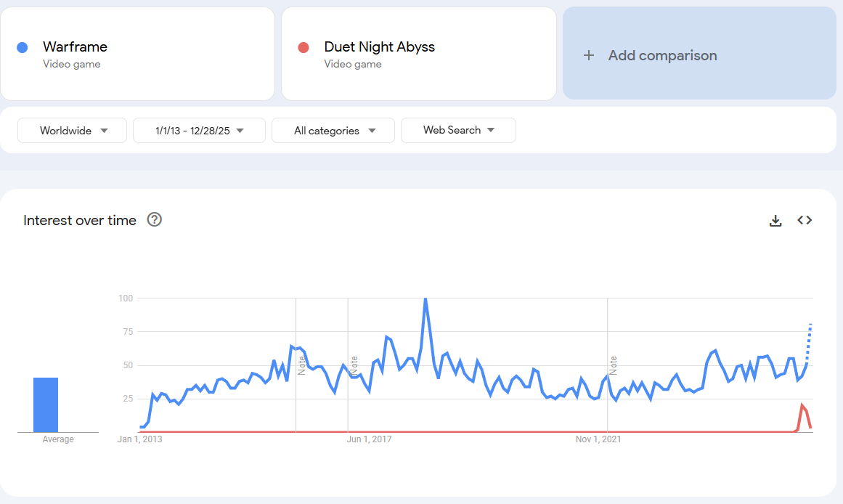Open the All categories dropdown
Screen dimensions: 843x504
[x=333, y=130]
